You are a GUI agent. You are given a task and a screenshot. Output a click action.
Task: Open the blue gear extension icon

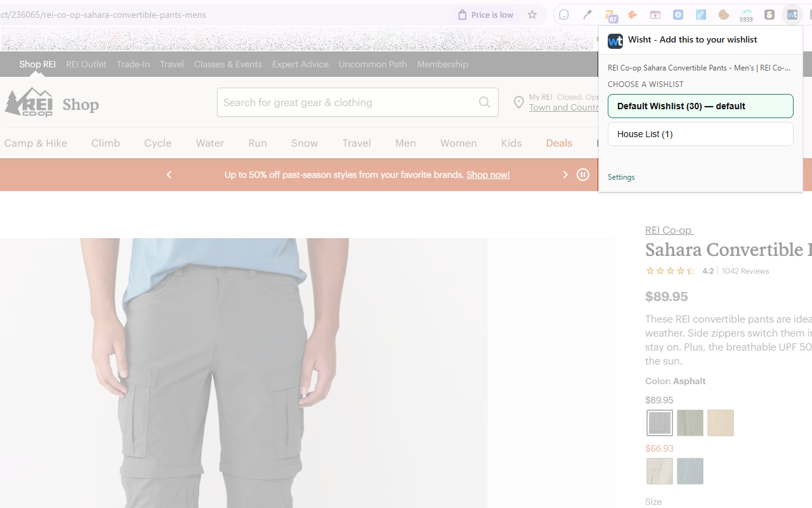coord(678,15)
